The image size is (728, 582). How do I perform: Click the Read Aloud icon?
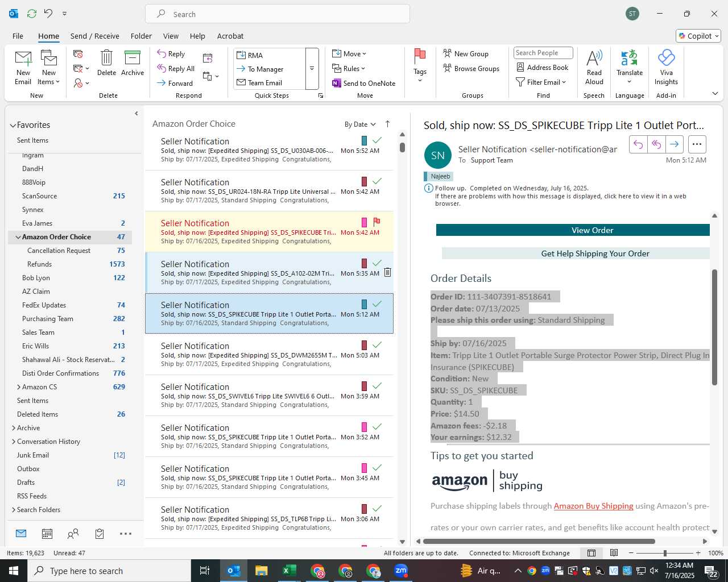point(594,57)
